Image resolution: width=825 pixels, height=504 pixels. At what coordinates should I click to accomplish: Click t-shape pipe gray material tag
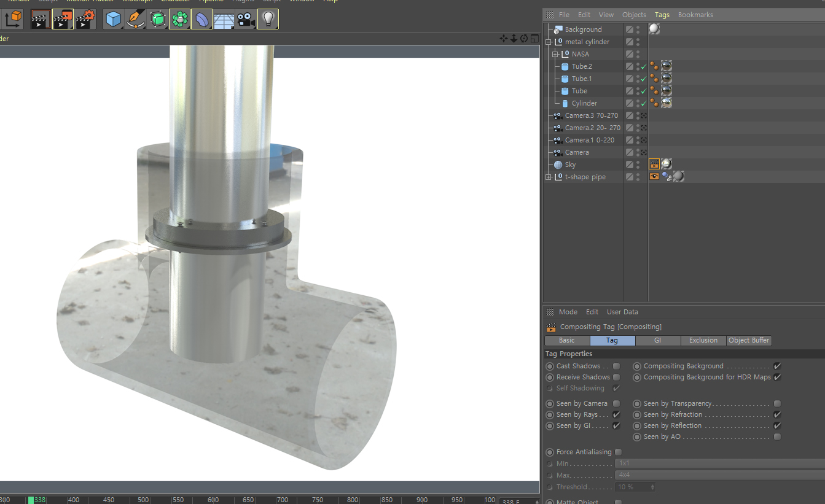point(679,176)
